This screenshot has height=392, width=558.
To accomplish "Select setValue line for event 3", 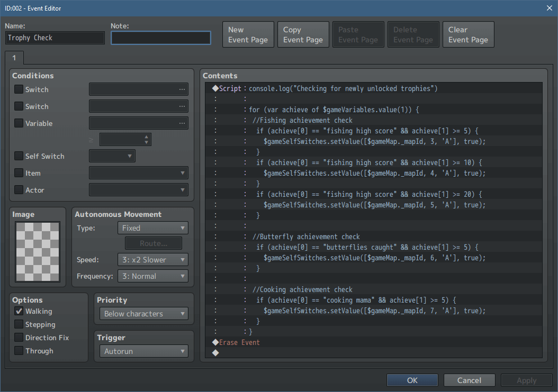I will coord(374,141).
